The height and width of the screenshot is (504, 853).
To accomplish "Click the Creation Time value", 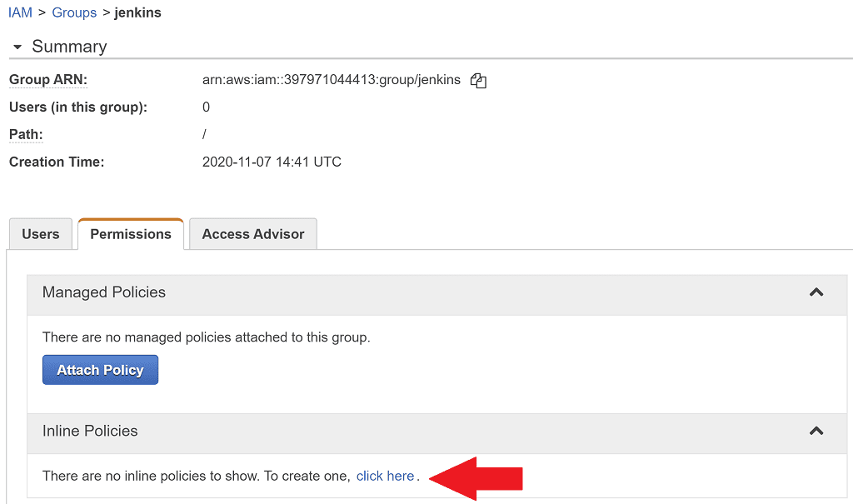I will point(272,162).
